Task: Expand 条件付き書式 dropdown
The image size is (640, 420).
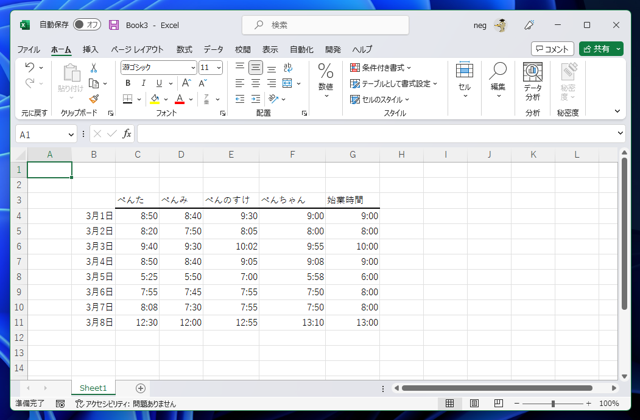Action: coord(409,68)
